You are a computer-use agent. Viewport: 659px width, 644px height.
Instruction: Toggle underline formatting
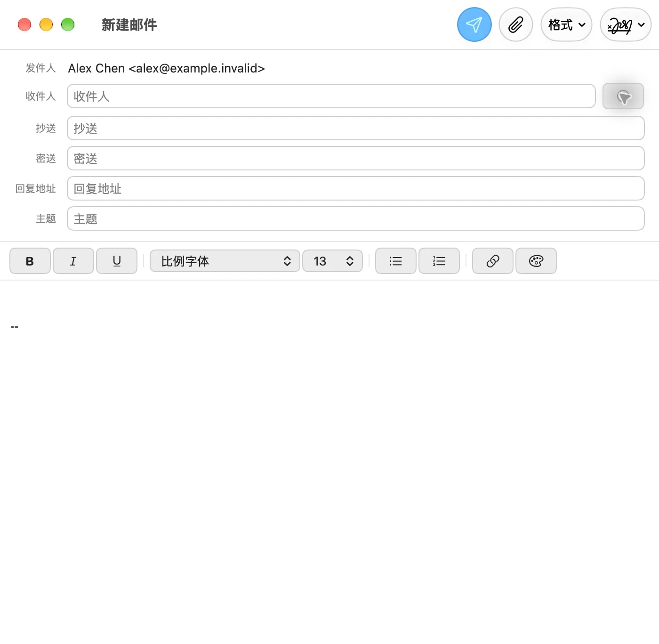pos(117,261)
